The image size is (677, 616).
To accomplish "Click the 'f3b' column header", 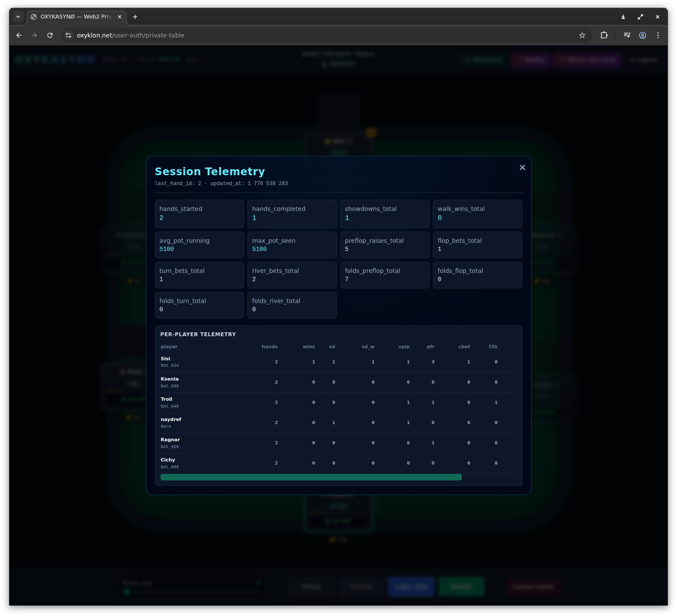I will (493, 347).
